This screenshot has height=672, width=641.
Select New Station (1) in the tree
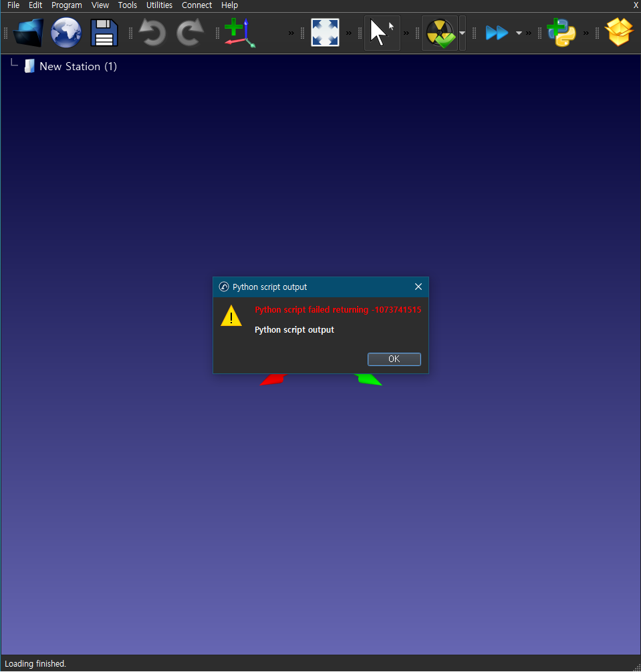pyautogui.click(x=78, y=66)
